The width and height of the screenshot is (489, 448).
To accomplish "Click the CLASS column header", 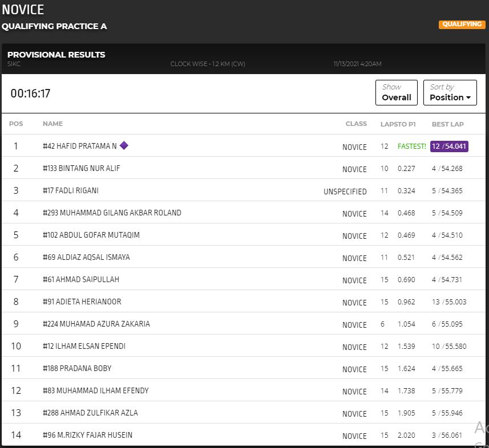I will (356, 124).
